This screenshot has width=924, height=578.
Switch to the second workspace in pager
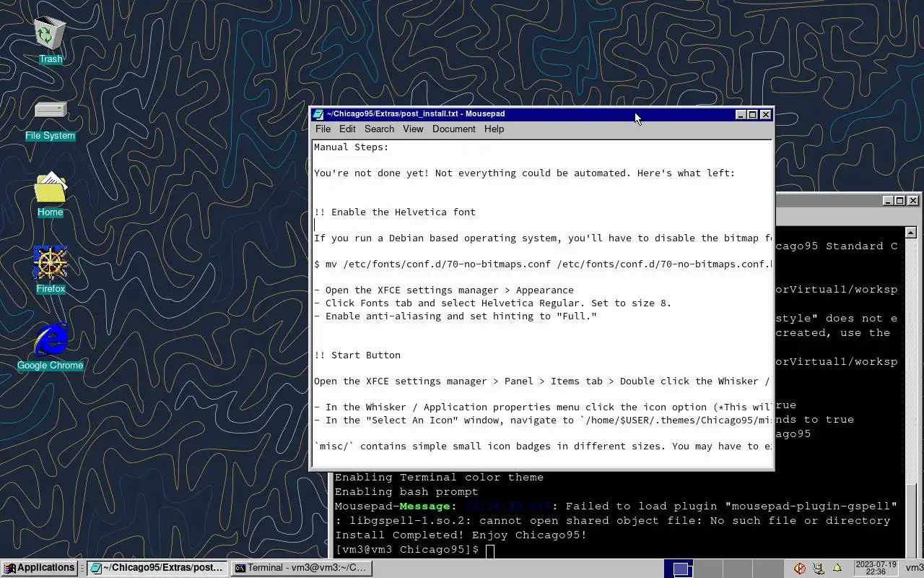click(x=708, y=569)
